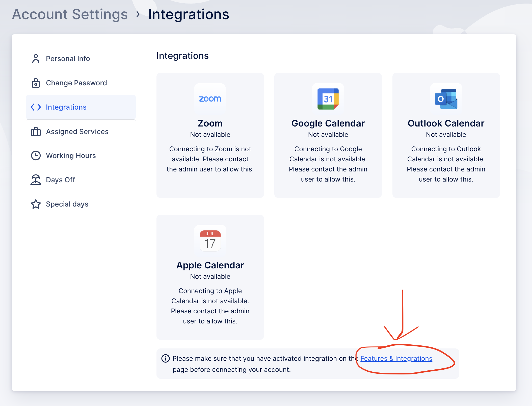The width and height of the screenshot is (532, 406).
Task: Click the 'Connecting to Zoom is not available' description
Action: coord(210,159)
